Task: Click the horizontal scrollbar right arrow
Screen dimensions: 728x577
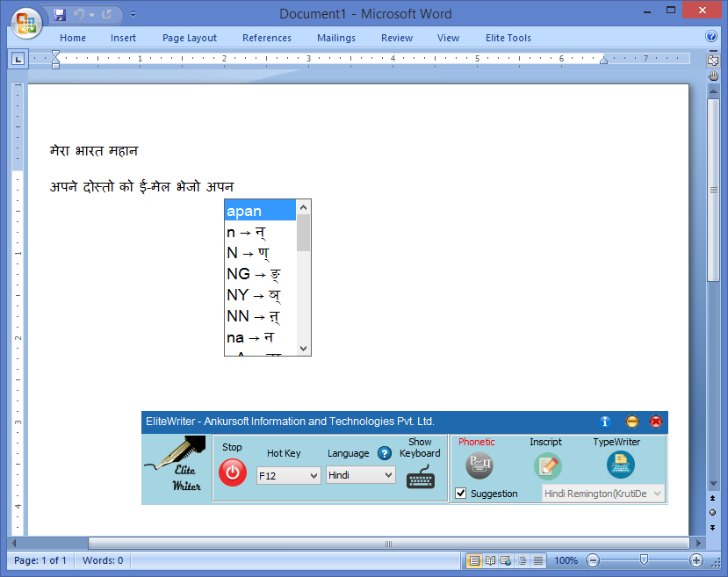Action: coord(697,543)
